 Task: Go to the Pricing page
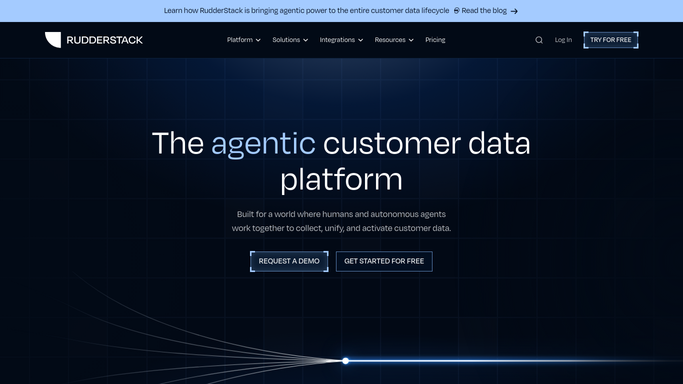435,40
